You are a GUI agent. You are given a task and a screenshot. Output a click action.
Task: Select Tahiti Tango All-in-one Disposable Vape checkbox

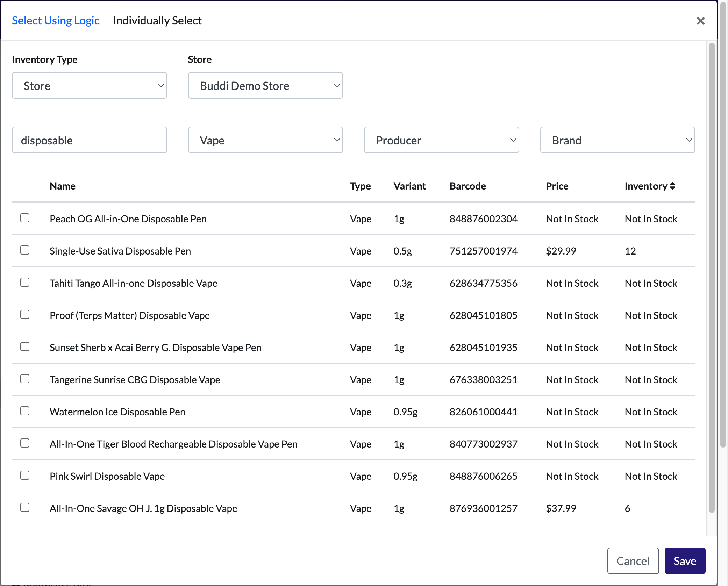pyautogui.click(x=25, y=283)
